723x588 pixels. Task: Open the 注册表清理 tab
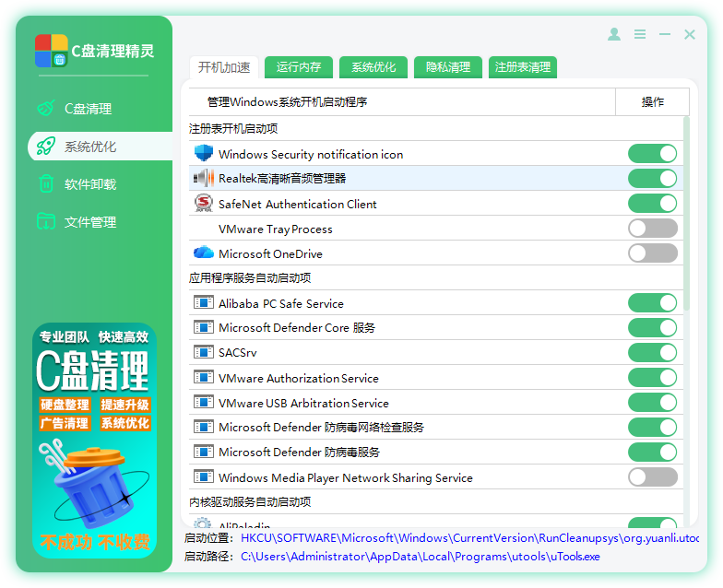523,67
